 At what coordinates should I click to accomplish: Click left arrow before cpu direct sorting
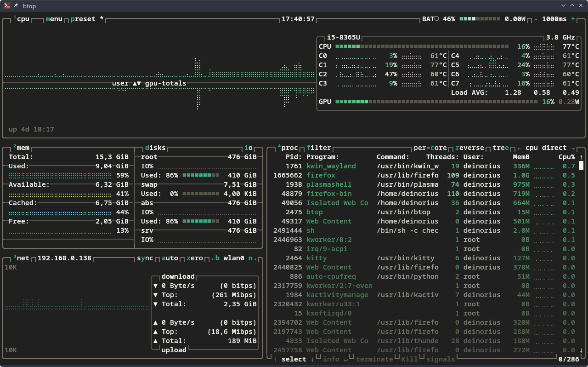point(519,148)
